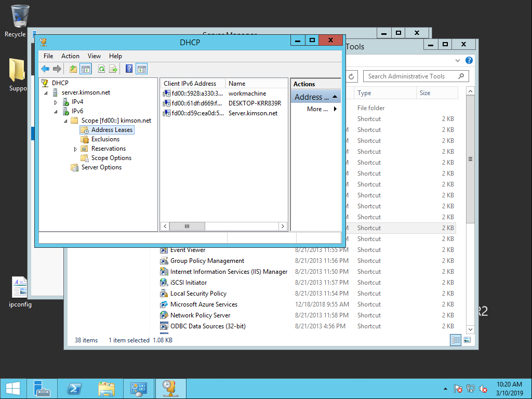Expand the Administrative Tools ribbon chevron

(x=457, y=60)
